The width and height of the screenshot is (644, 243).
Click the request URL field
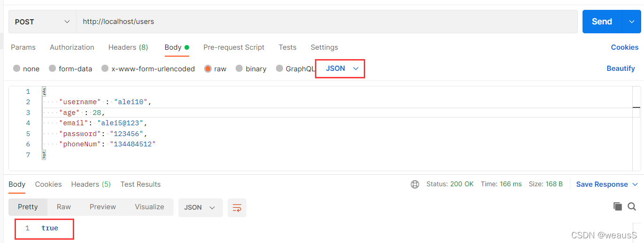coord(327,22)
